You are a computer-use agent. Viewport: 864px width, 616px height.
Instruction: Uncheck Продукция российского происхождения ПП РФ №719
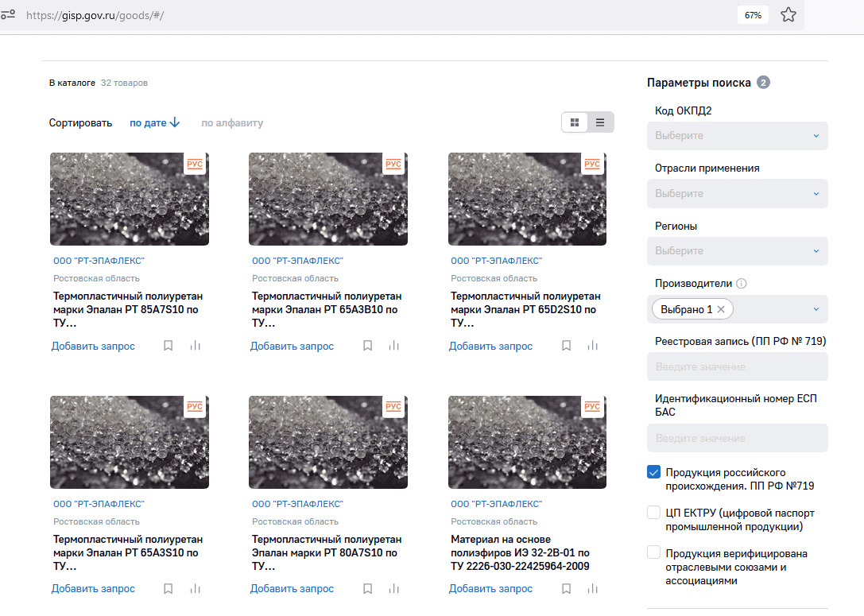coord(654,473)
